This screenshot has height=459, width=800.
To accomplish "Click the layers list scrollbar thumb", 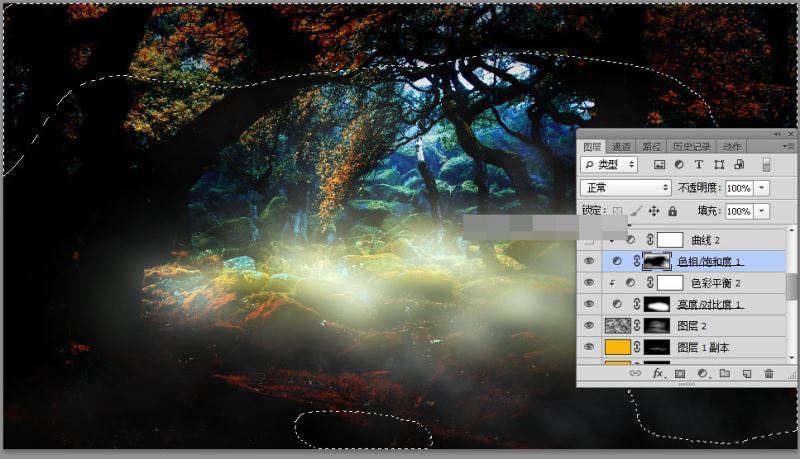I will coord(791,287).
